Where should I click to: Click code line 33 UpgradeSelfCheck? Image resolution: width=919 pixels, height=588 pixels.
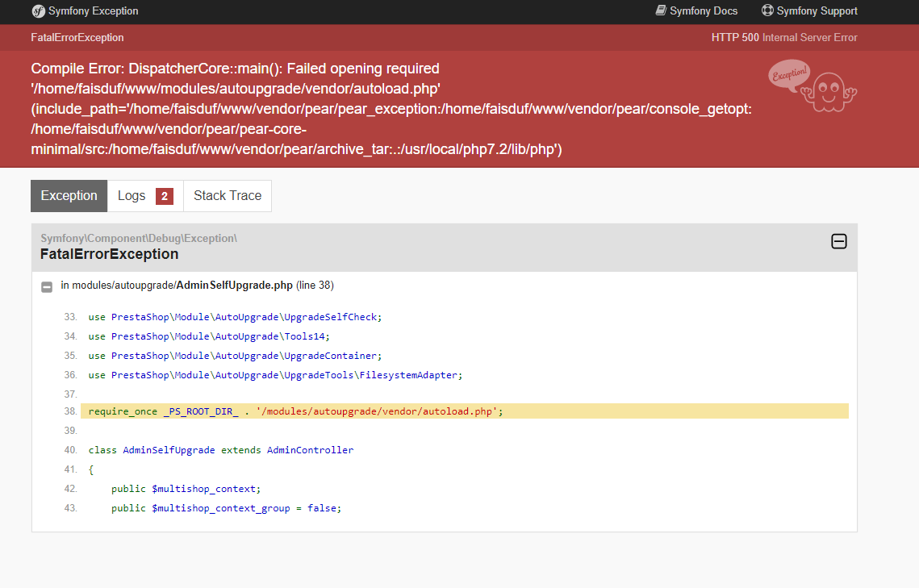pos(235,317)
